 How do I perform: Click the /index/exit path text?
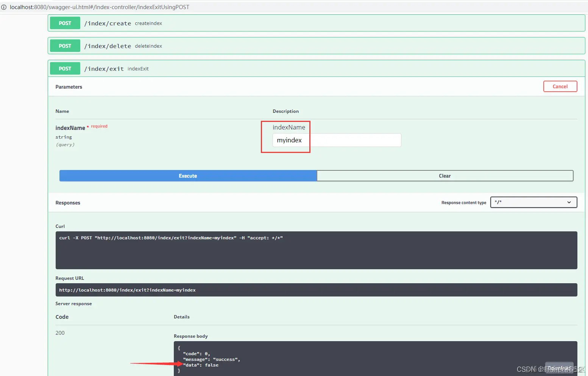tap(104, 69)
